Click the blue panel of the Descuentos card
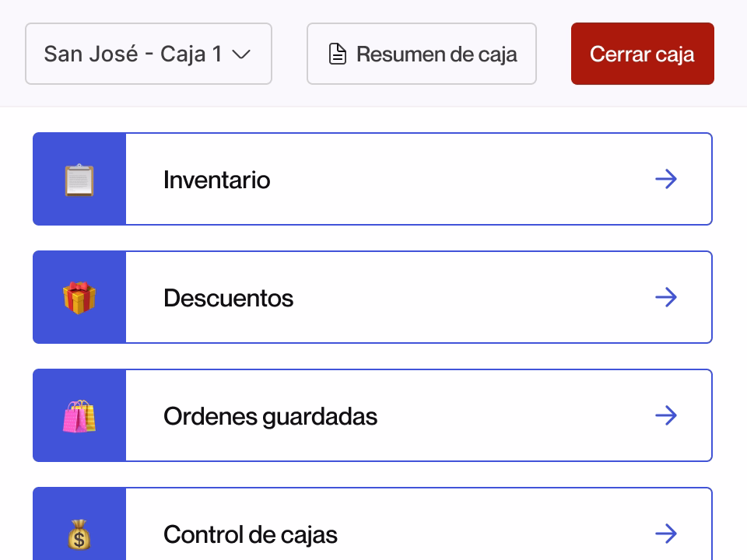Screen dimensions: 747x560 pyautogui.click(x=79, y=297)
